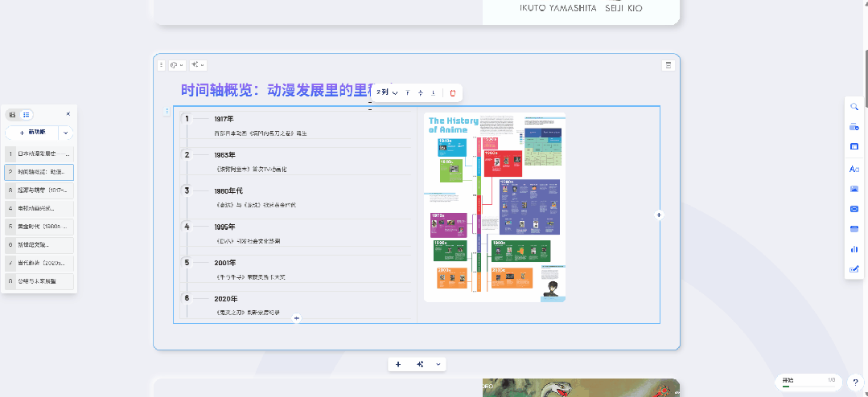Click timeline step number 1 marker
Image resolution: width=868 pixels, height=397 pixels.
coord(187,118)
